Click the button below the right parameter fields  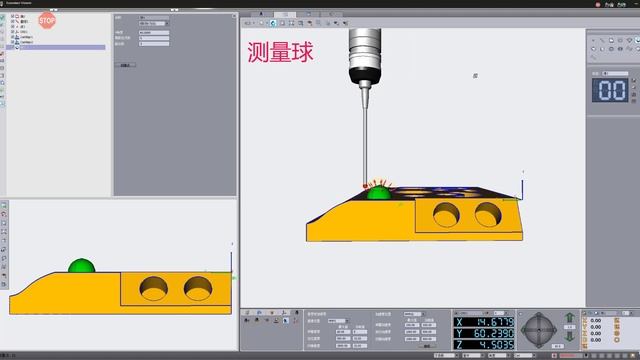pyautogui.click(x=427, y=346)
